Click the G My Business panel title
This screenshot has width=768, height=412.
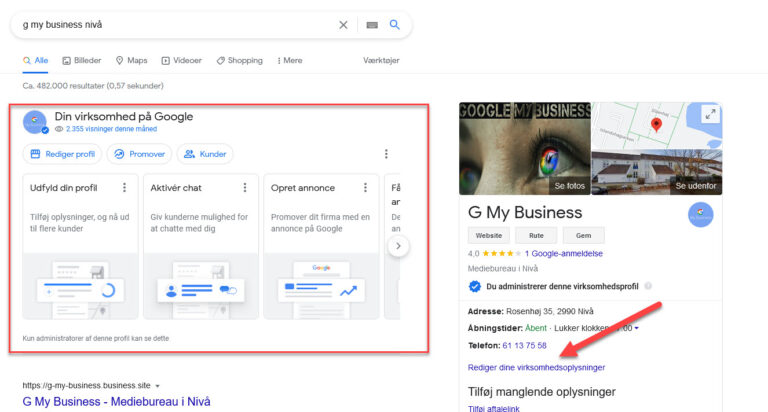(525, 212)
